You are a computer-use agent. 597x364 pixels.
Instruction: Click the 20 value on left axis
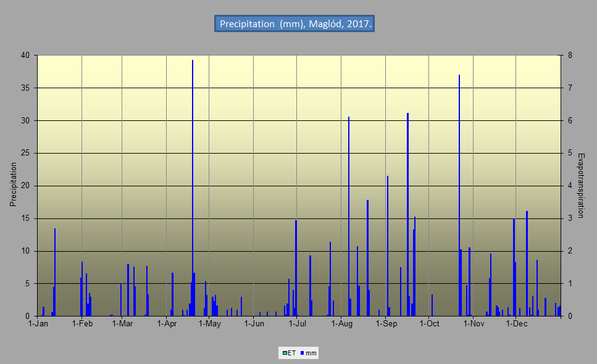(25, 186)
